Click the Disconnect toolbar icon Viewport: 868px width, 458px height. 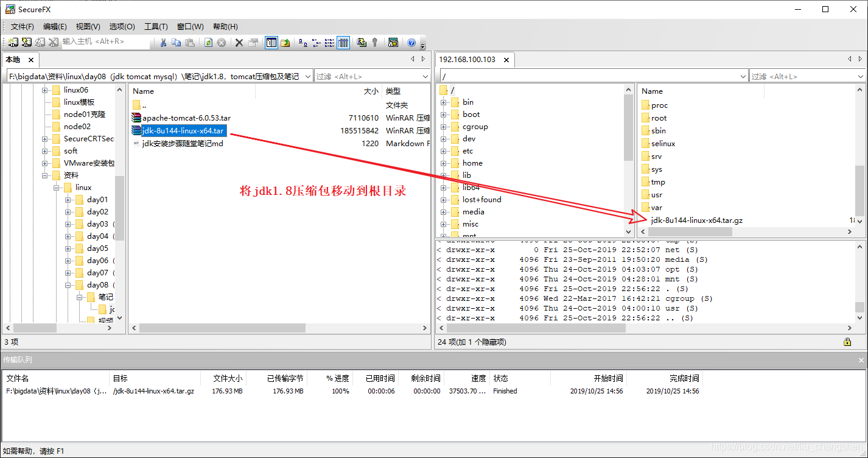pos(54,43)
